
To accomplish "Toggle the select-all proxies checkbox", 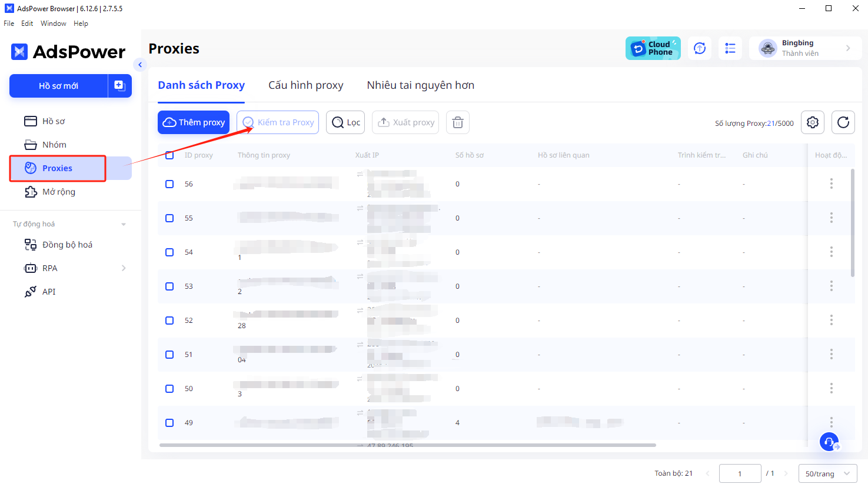I will point(169,155).
